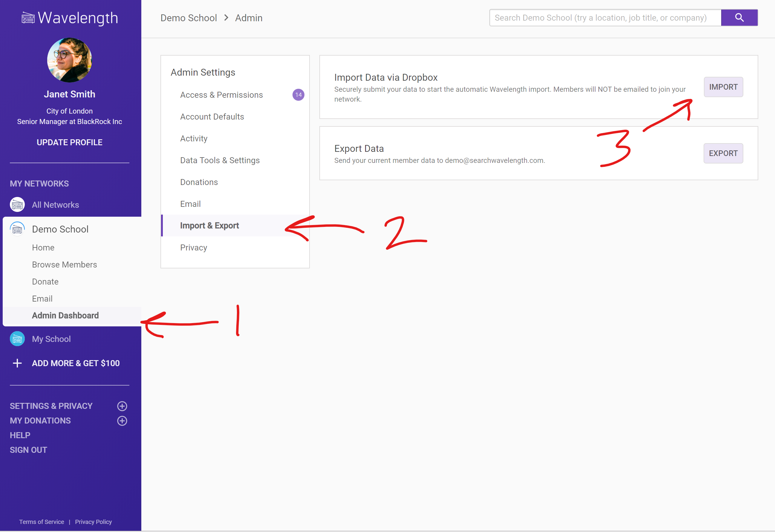Open the Privacy admin setting
This screenshot has height=532, width=775.
tap(193, 247)
